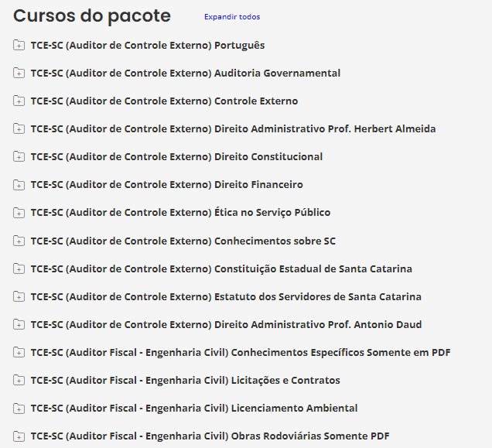This screenshot has width=492, height=448.
Task: Click the 'Expandir todos' link
Action: 232,17
